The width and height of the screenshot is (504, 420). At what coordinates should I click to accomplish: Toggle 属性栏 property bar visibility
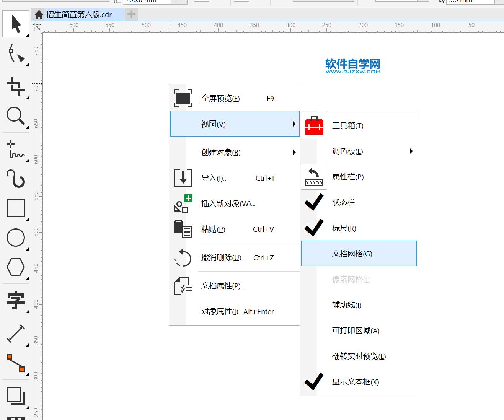pos(359,177)
